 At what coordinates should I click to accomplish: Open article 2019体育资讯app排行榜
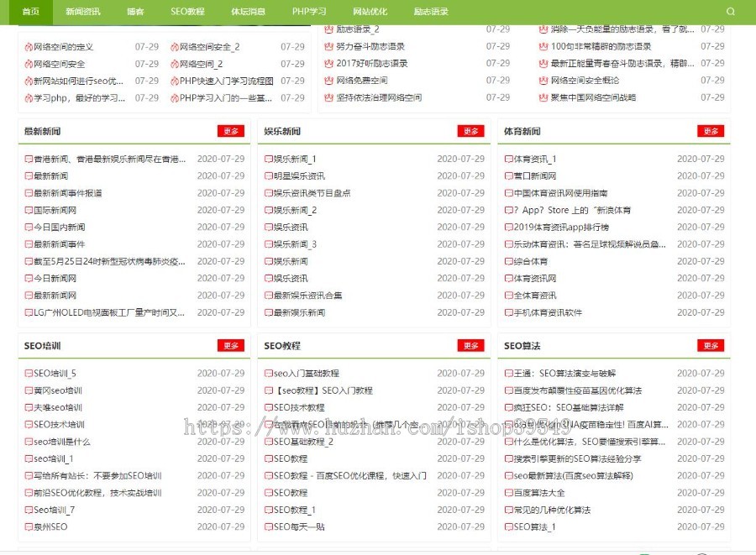[561, 228]
